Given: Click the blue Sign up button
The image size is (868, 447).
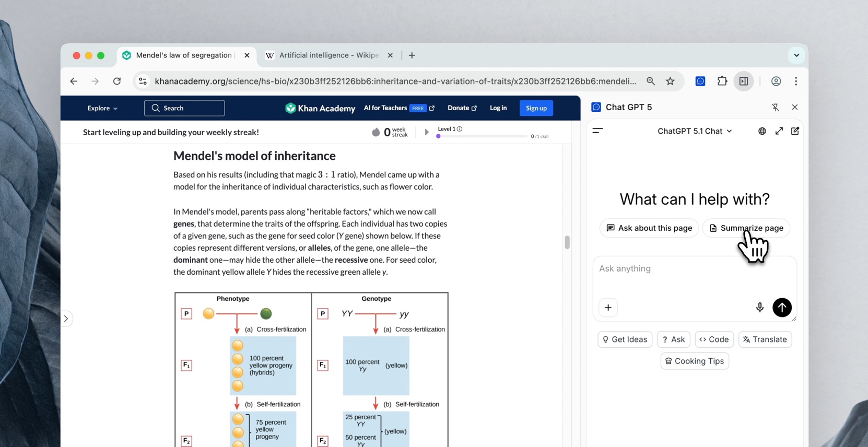Looking at the screenshot, I should pyautogui.click(x=536, y=108).
